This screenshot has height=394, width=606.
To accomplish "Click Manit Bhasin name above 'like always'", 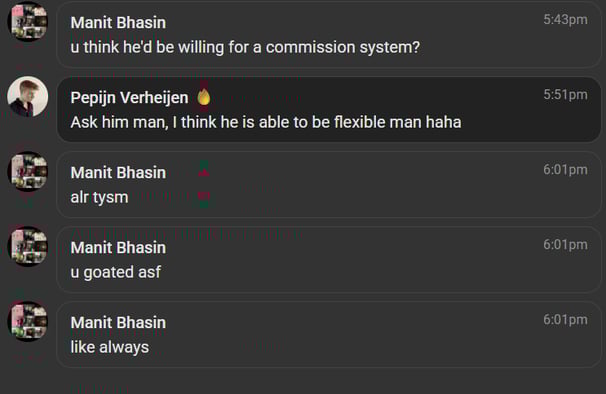I will [118, 322].
